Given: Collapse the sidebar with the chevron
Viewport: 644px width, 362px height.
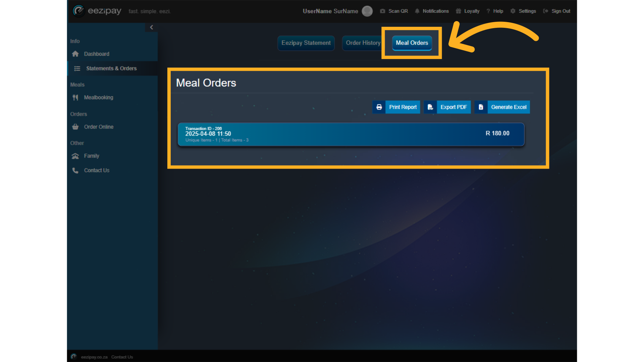Looking at the screenshot, I should [151, 27].
